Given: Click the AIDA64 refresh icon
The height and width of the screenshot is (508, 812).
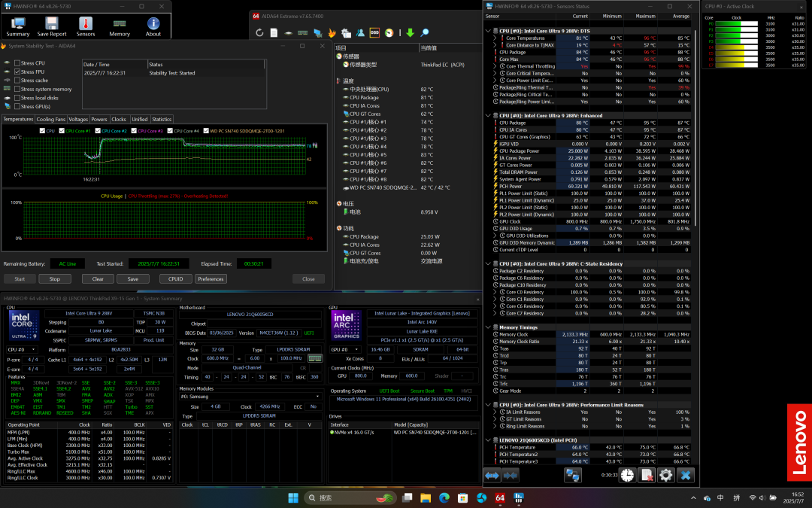Looking at the screenshot, I should [x=259, y=32].
